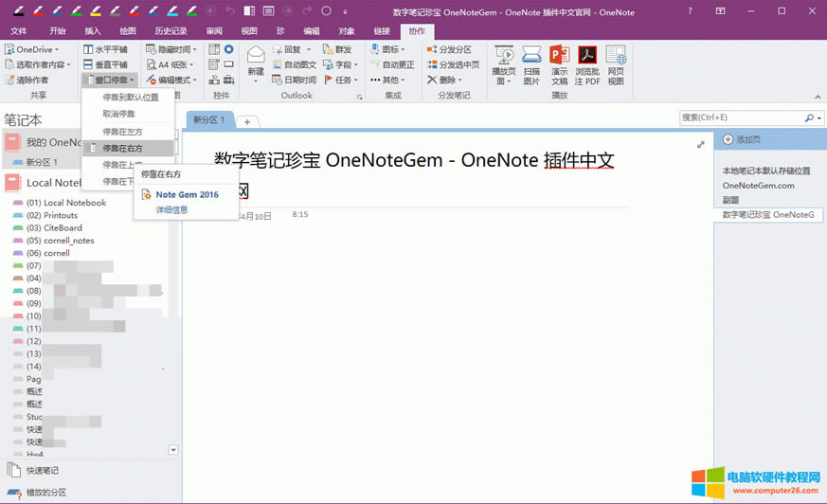
Task: Click the 群发 mail button
Action: point(337,49)
